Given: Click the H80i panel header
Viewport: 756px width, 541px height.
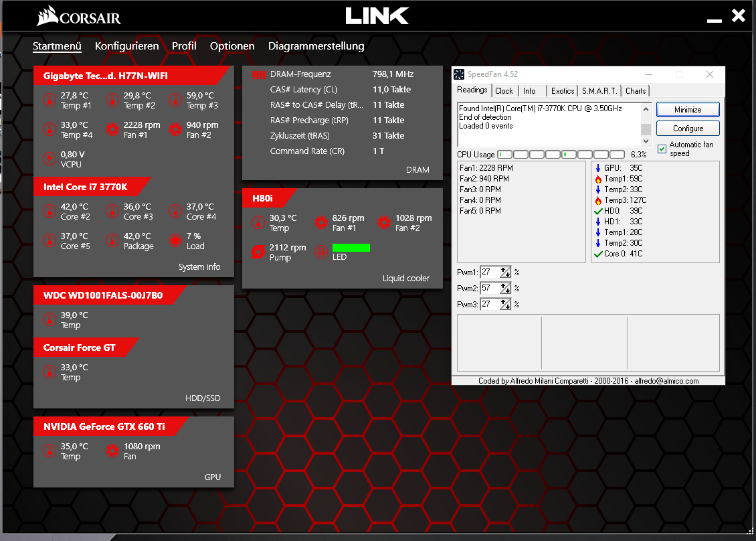Looking at the screenshot, I should [x=268, y=198].
